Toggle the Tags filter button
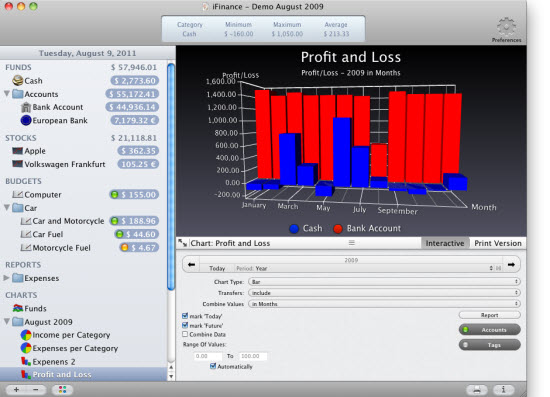 (x=490, y=345)
